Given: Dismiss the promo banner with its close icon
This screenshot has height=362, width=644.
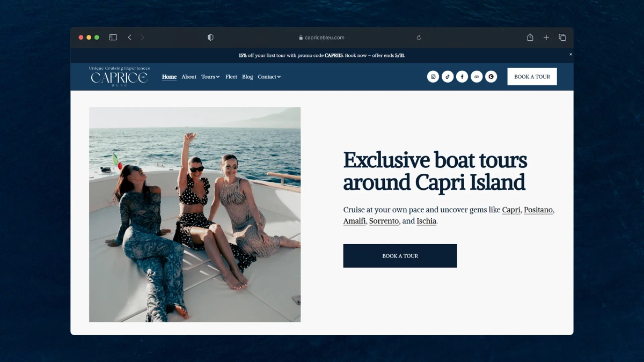Looking at the screenshot, I should pos(570,54).
